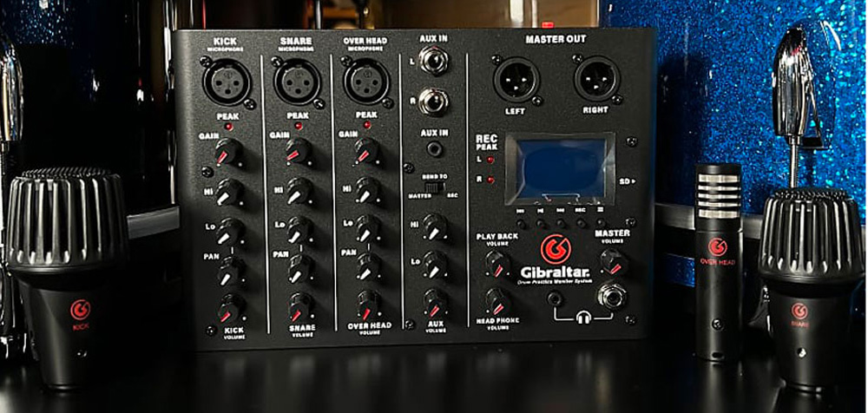Click the Master Out Right XLR jack
Image resolution: width=868 pixels, height=413 pixels.
tap(596, 81)
